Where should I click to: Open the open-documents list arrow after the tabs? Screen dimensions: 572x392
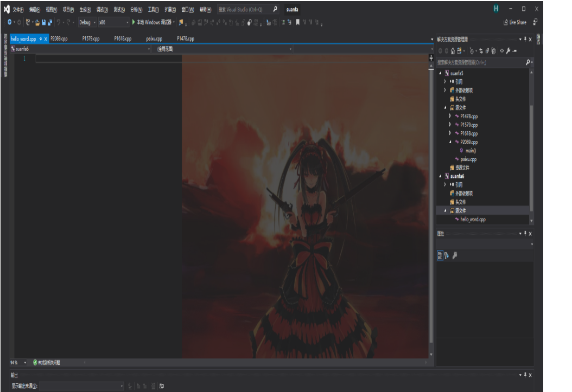click(x=432, y=39)
